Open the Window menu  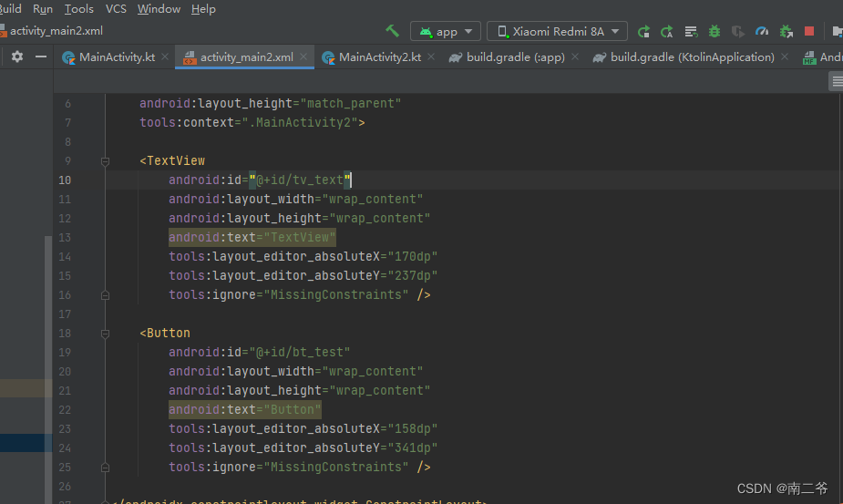click(159, 8)
